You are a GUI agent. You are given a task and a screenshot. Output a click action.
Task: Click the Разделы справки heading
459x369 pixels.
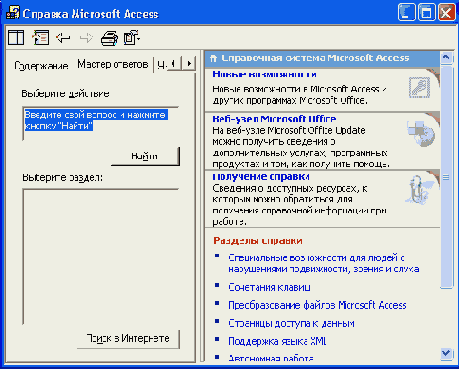point(258,241)
